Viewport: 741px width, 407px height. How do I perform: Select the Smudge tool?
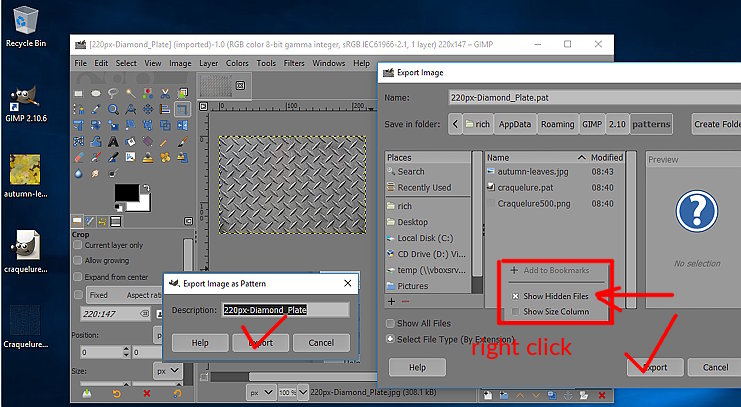click(95, 173)
